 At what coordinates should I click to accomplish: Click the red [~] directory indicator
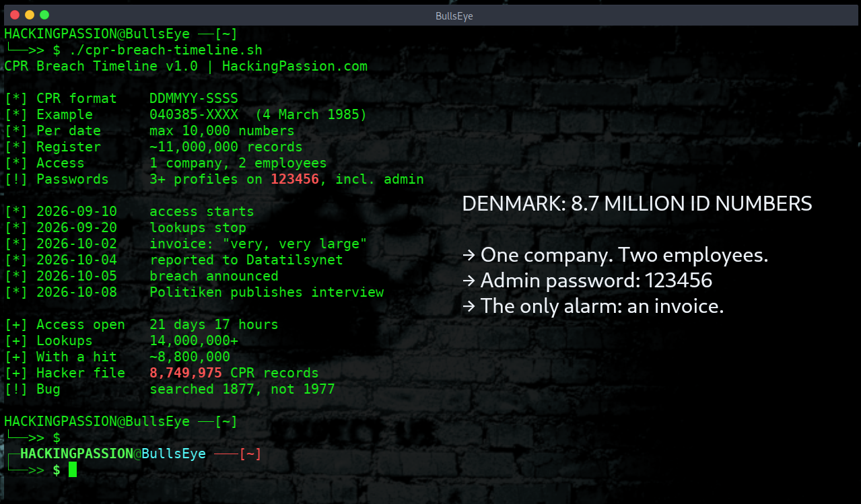click(x=250, y=454)
